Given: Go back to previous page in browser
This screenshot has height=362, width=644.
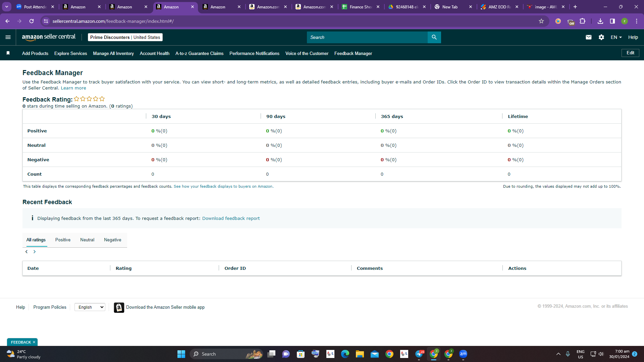Looking at the screenshot, I should point(7,21).
